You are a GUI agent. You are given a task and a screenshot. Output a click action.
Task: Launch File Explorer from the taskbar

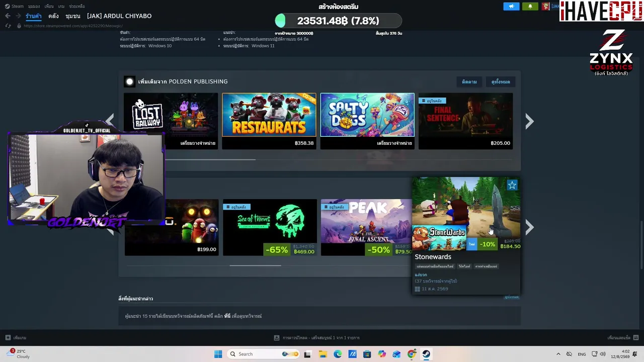click(323, 354)
